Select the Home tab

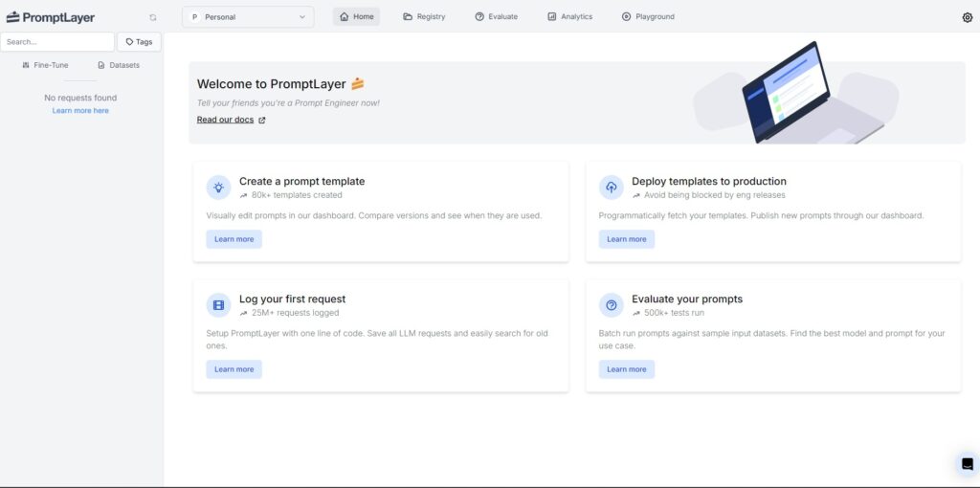[x=356, y=17]
